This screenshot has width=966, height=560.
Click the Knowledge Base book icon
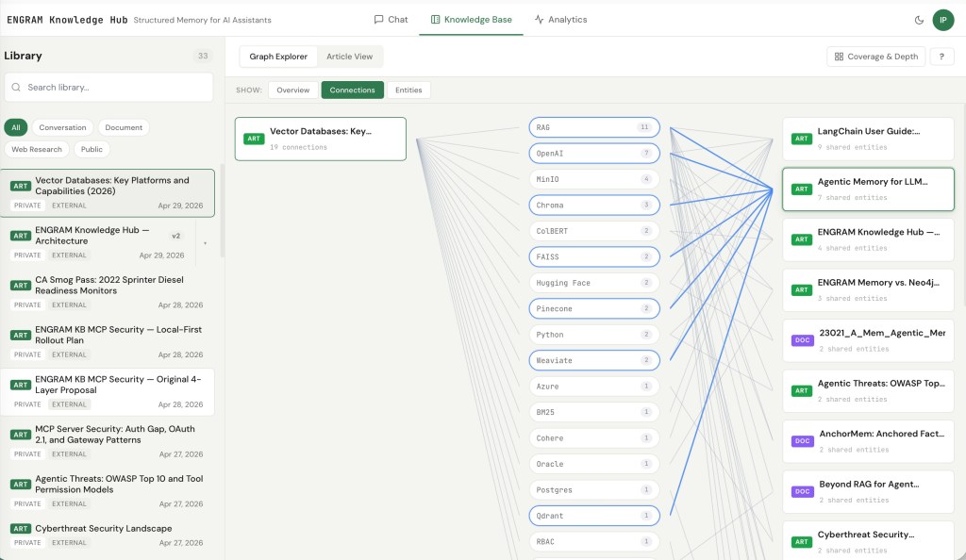pos(435,20)
